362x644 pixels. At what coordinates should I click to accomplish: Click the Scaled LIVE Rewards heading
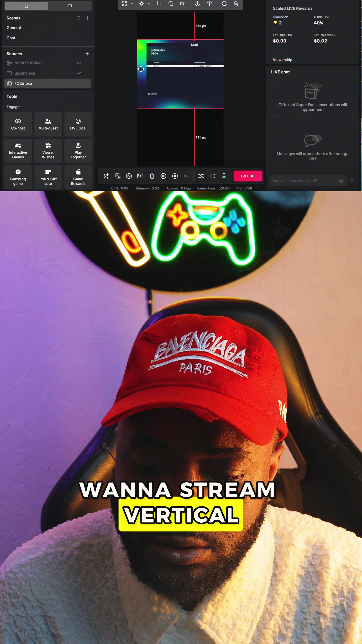pos(293,9)
